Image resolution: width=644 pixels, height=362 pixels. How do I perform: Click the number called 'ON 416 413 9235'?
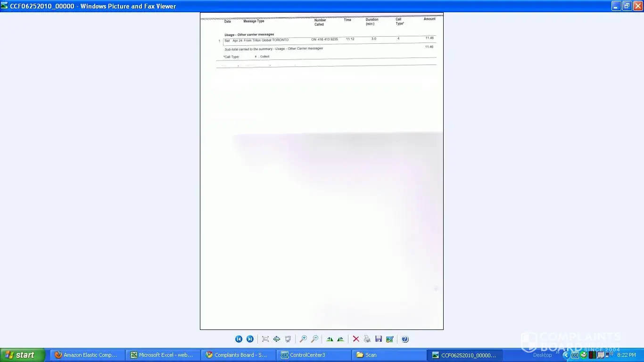(x=324, y=39)
